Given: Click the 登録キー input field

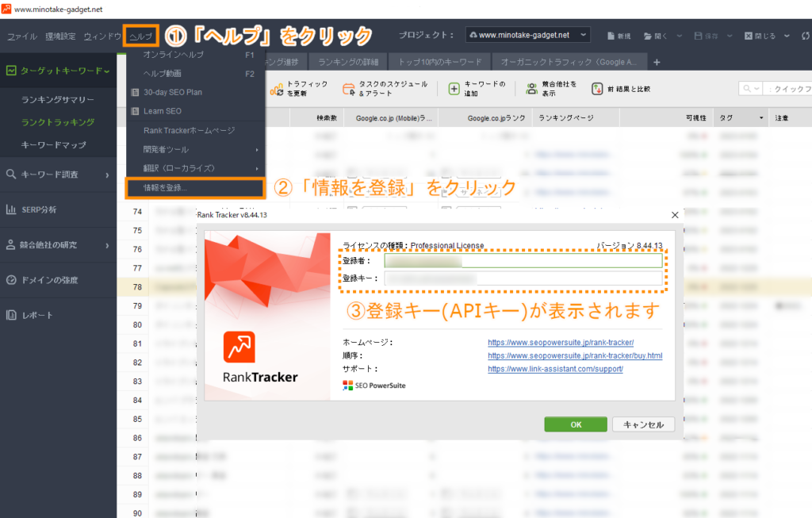Looking at the screenshot, I should point(523,278).
